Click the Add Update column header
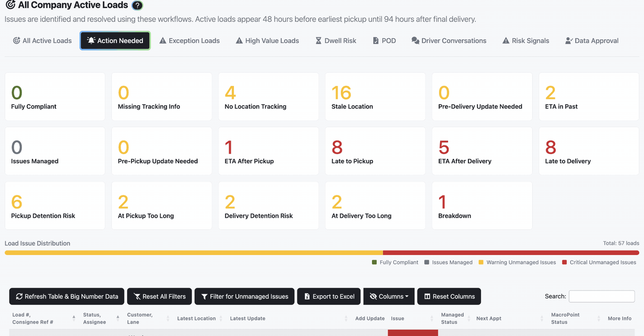This screenshot has width=644, height=336. (x=370, y=318)
